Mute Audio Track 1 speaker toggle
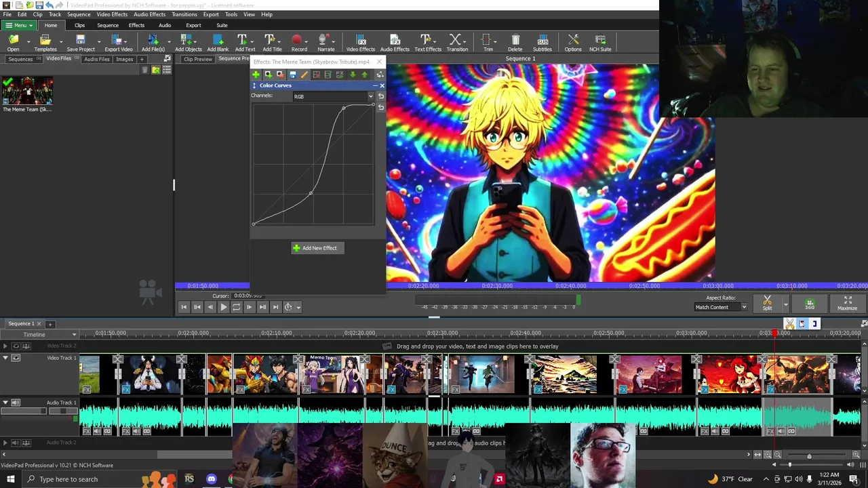 [x=16, y=403]
